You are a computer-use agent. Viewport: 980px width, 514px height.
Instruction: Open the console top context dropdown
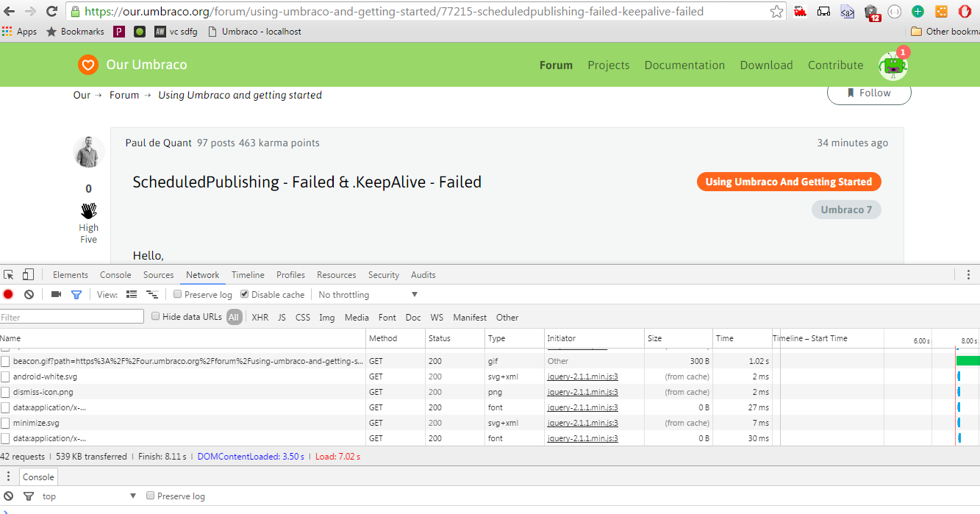(88, 496)
